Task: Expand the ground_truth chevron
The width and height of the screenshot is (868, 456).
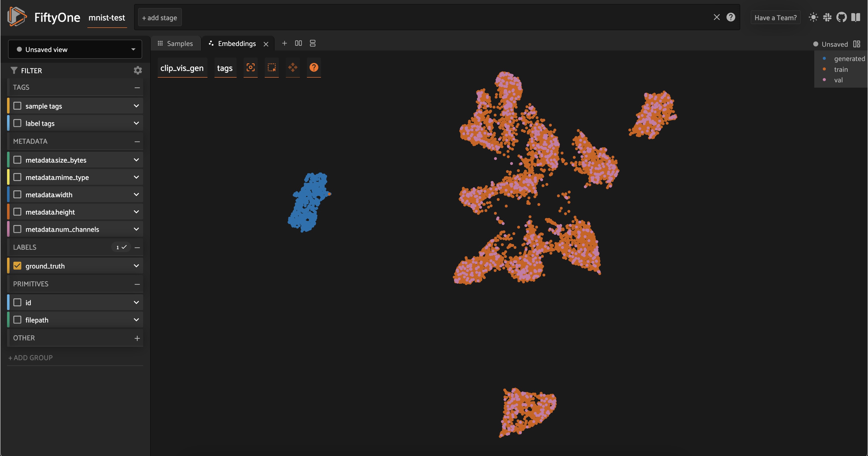Action: (136, 266)
